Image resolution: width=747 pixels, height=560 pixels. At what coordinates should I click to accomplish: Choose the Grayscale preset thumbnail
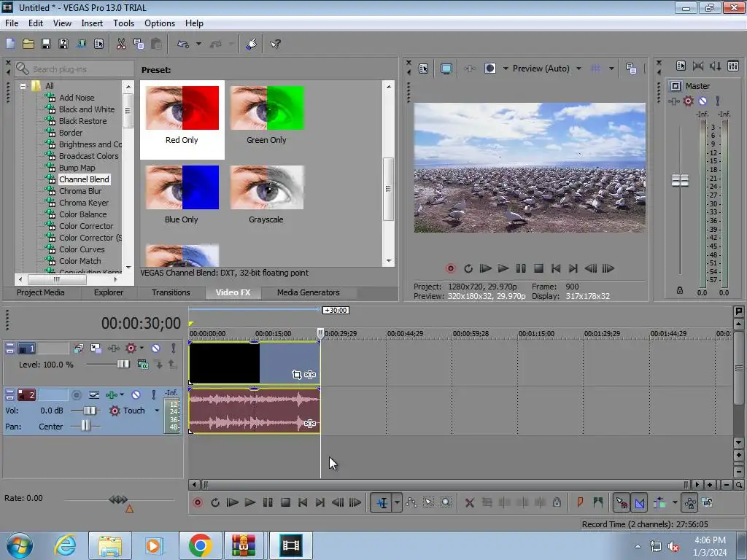tap(267, 187)
